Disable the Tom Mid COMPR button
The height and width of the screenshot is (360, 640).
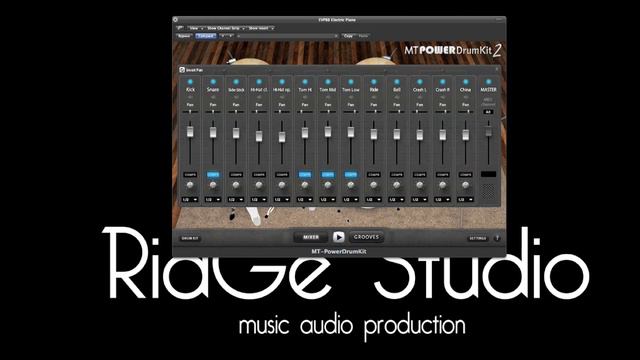click(x=328, y=175)
